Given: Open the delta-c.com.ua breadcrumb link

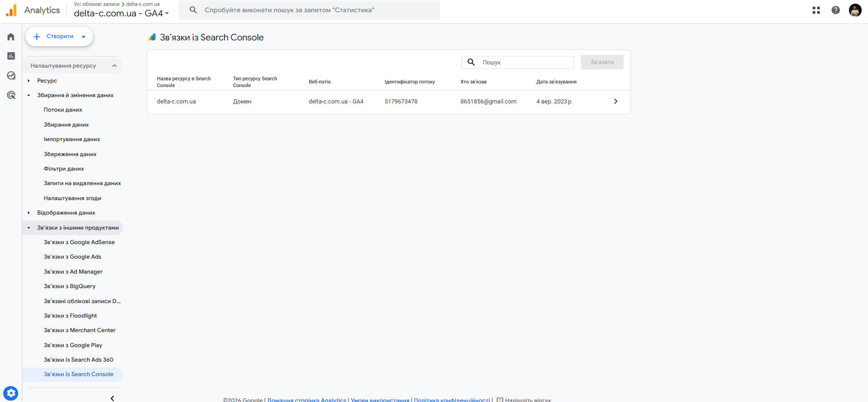Looking at the screenshot, I should (x=143, y=4).
